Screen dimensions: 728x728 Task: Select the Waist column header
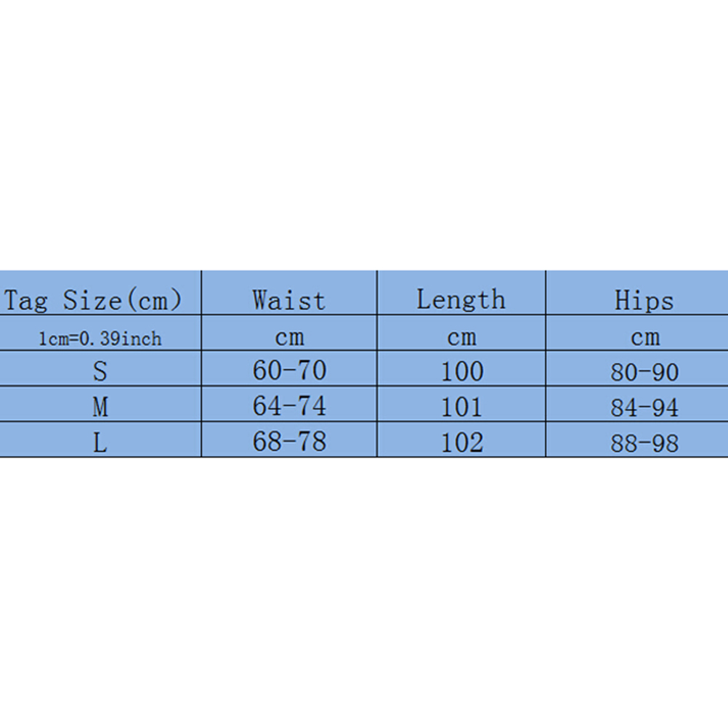(289, 300)
